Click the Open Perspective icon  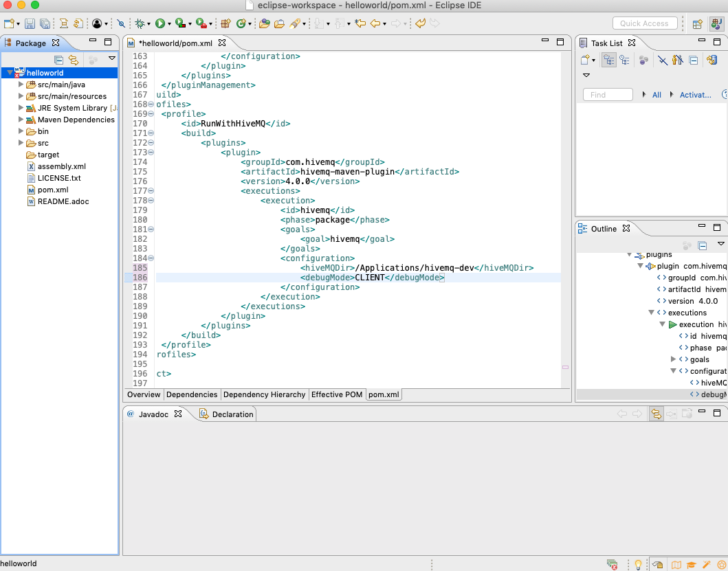[x=697, y=23]
